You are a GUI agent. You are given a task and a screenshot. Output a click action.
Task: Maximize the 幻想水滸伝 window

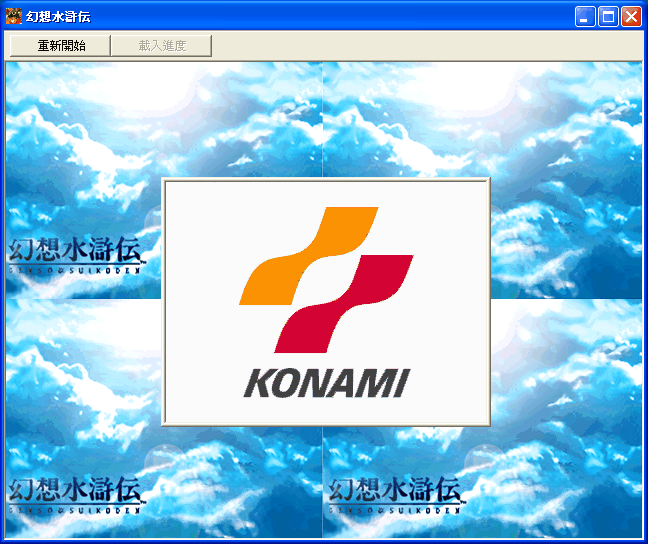point(608,17)
